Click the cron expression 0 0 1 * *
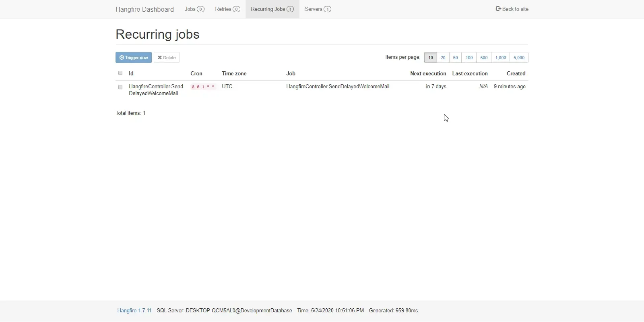Viewport: 644px width, 322px height. 203,87
